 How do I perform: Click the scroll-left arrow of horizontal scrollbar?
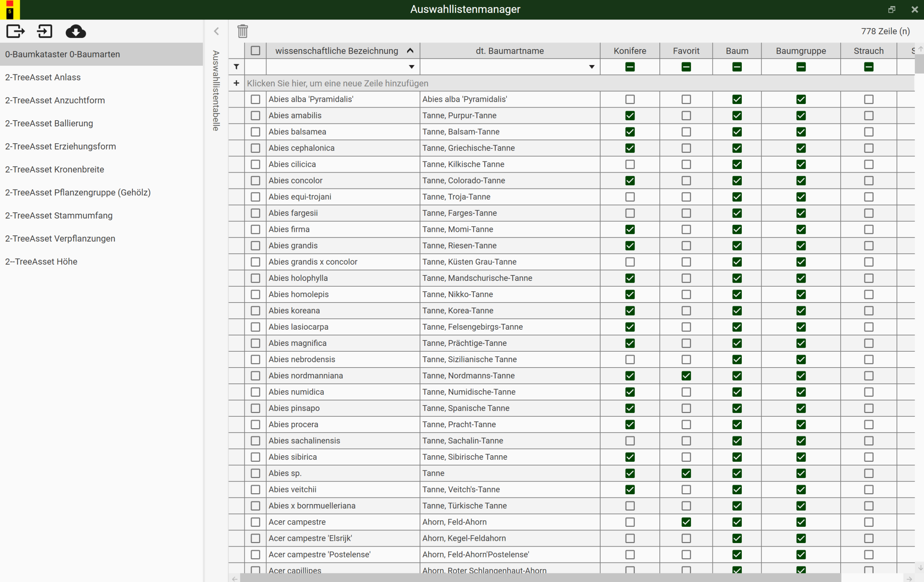click(235, 578)
